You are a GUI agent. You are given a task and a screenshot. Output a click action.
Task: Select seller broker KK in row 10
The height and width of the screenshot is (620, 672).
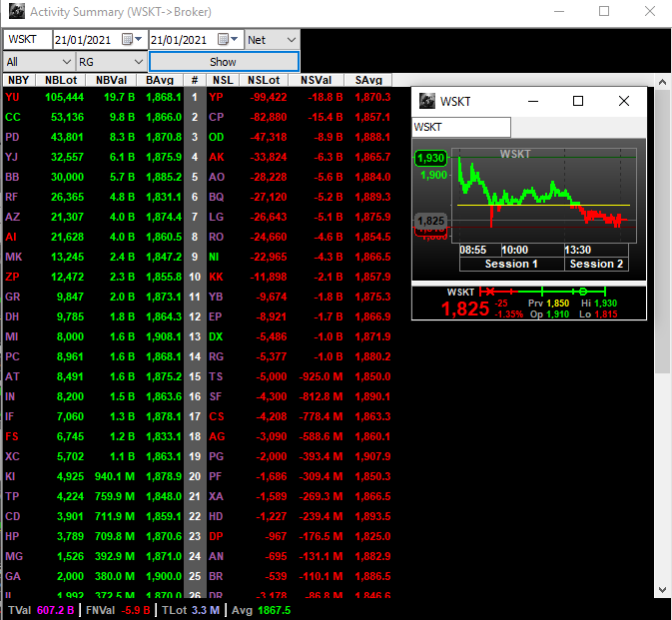pos(216,277)
